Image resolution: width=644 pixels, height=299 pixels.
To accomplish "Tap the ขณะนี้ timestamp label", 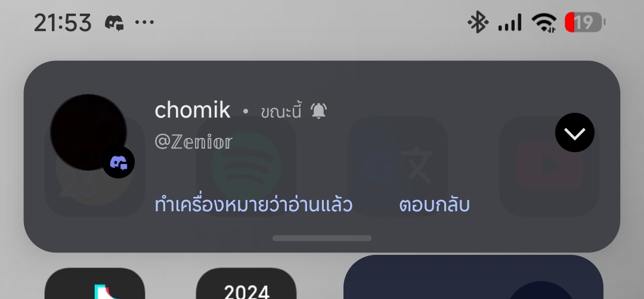I will tap(281, 112).
